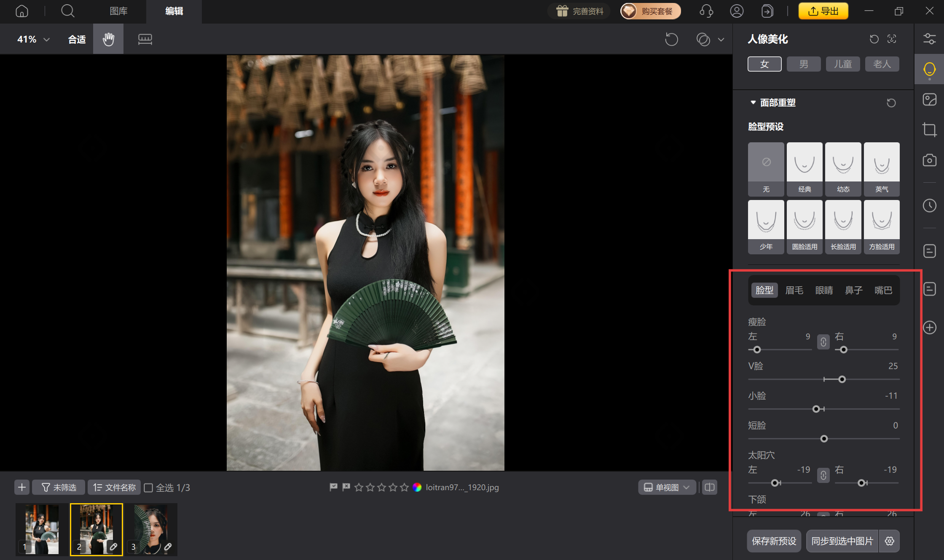Click the 保存新预设 button
This screenshot has height=560, width=944.
(x=774, y=541)
